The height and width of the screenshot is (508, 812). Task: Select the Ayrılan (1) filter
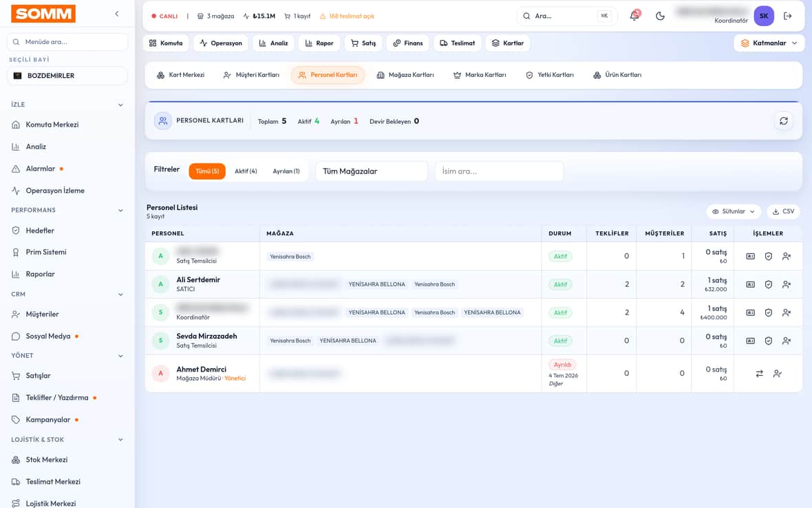click(x=286, y=171)
